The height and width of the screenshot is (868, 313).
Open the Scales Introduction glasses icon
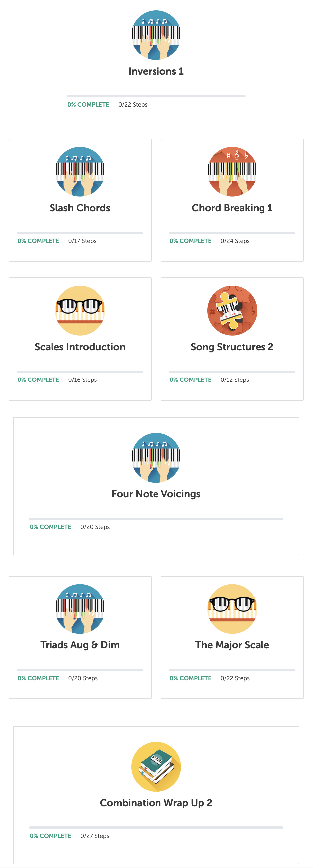coord(80,310)
